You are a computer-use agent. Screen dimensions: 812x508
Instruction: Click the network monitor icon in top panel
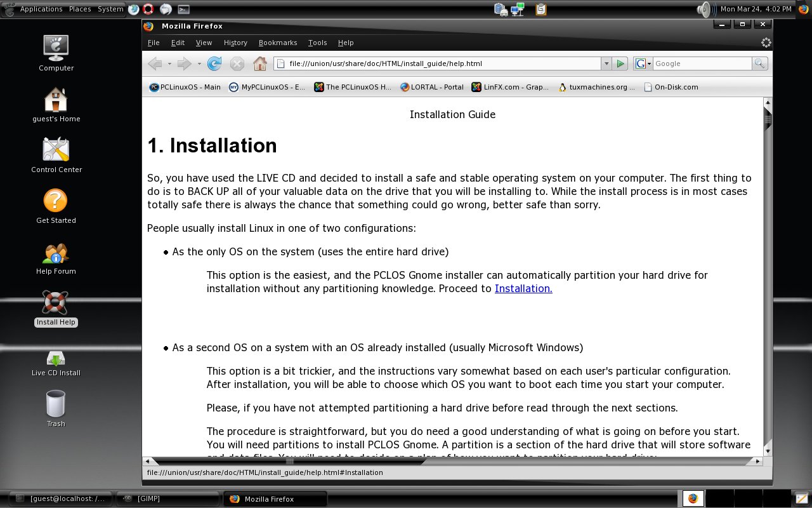pos(518,10)
